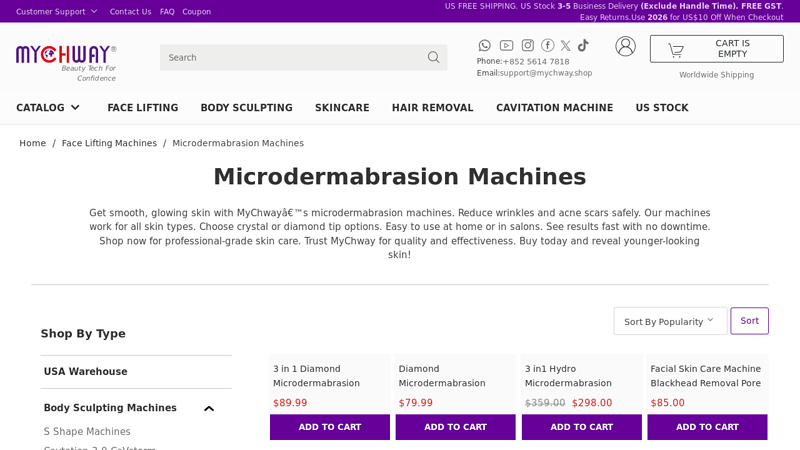Open the X (Twitter) icon

point(565,45)
